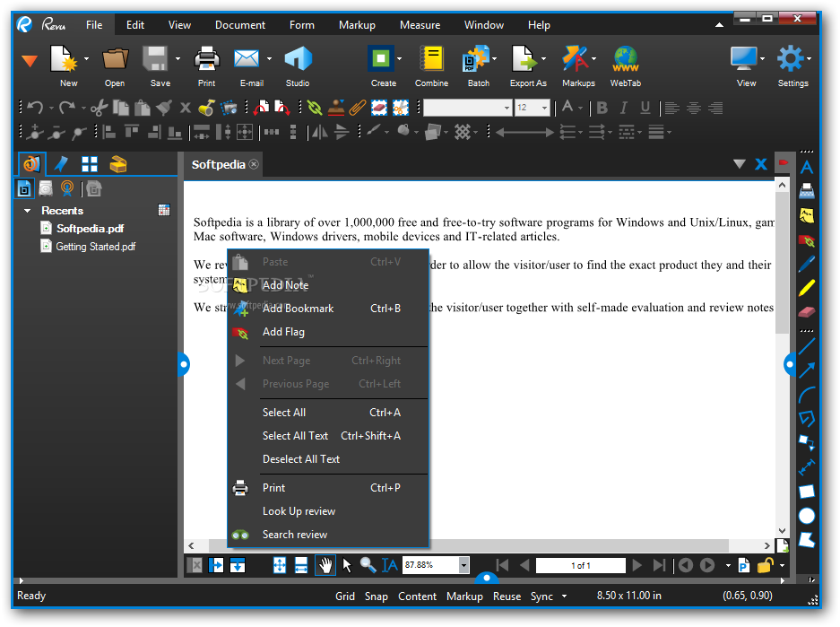This screenshot has height=627, width=840.
Task: Click the Markups list icon
Action: tap(575, 58)
